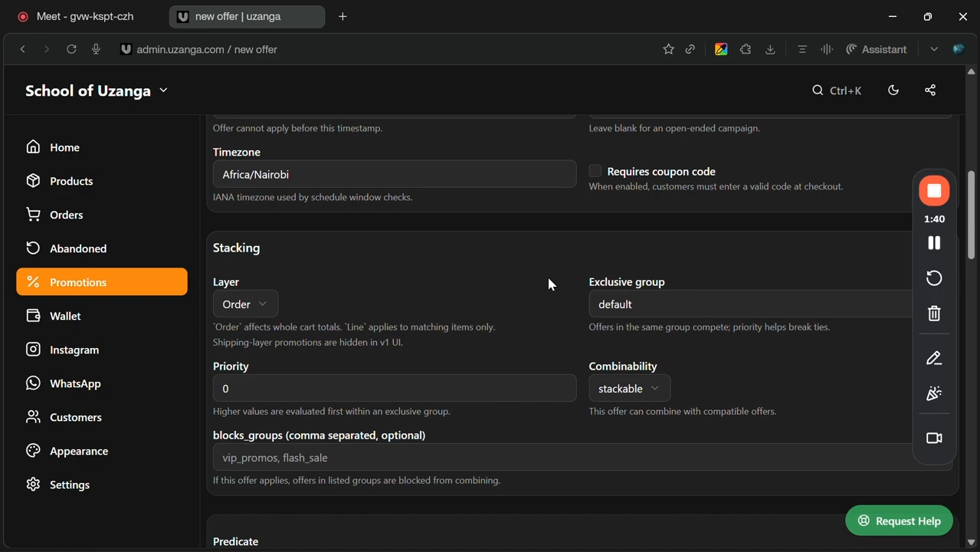Open the extensions puzzle icon
The height and width of the screenshot is (552, 980).
click(746, 49)
